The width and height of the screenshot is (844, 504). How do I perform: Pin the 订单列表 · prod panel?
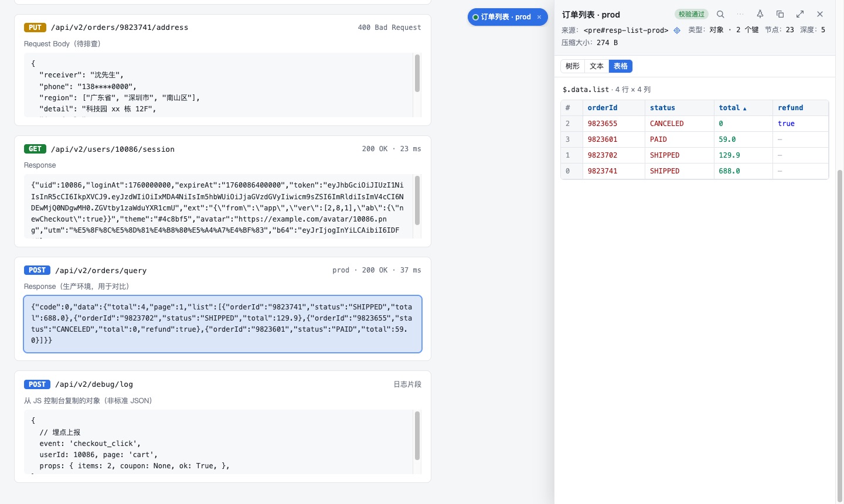(x=760, y=14)
